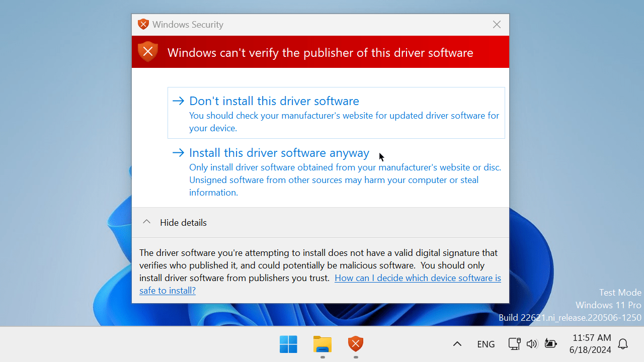Click the arrow beside Don't install option

(178, 101)
